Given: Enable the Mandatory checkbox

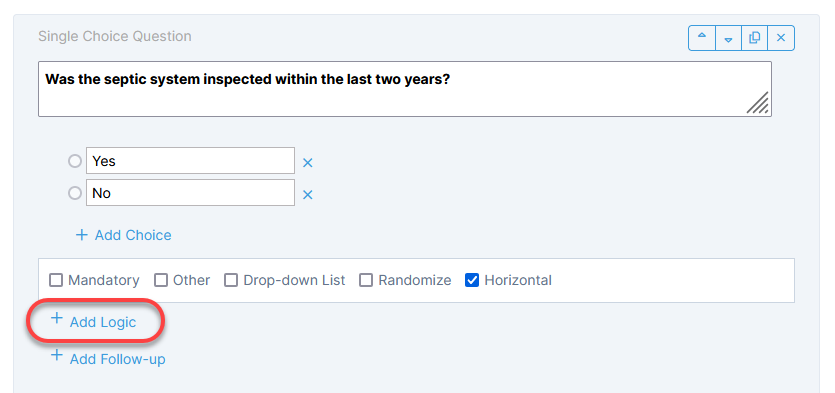Looking at the screenshot, I should (56, 280).
